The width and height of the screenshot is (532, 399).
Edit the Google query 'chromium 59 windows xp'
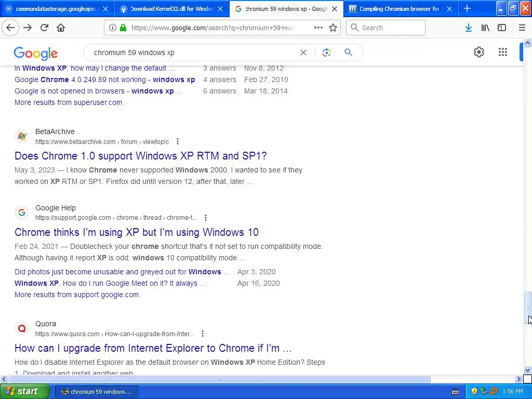(134, 52)
